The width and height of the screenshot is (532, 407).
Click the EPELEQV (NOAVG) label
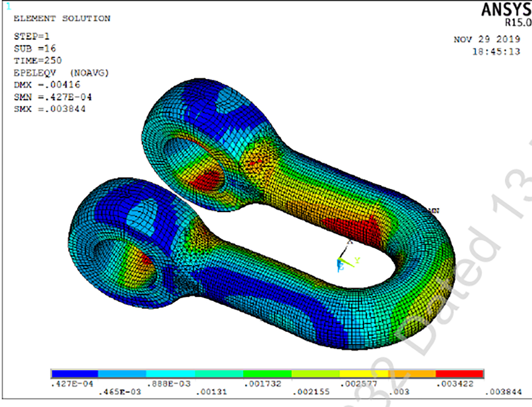click(62, 73)
